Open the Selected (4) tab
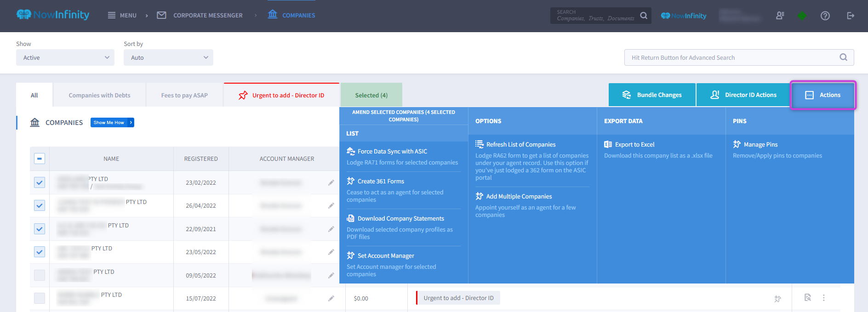The height and width of the screenshot is (312, 868). tap(371, 96)
